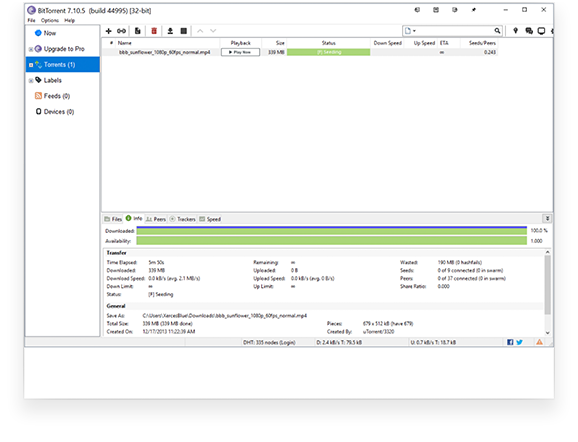The height and width of the screenshot is (442, 578).
Task: Sort by the Up Speed column header
Action: 421,43
